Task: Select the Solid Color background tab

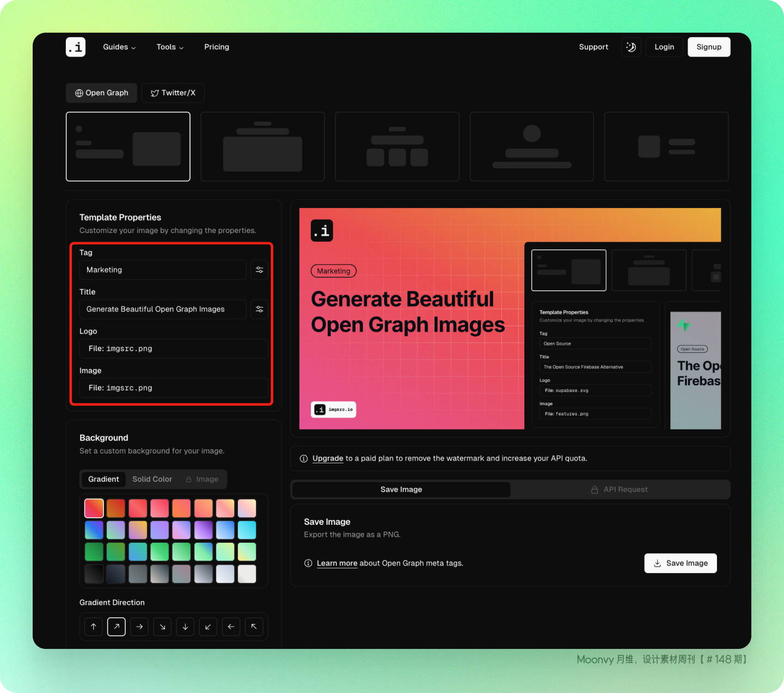Action: pos(152,479)
